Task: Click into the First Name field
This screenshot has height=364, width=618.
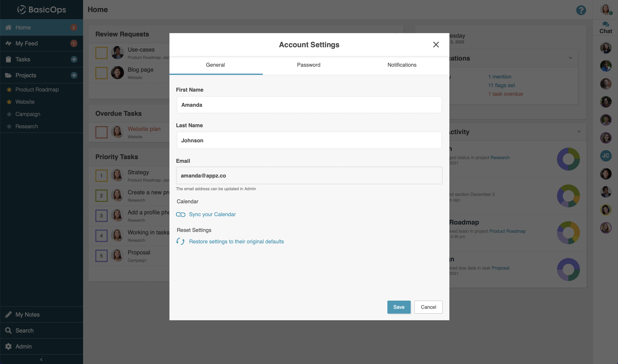Action: pos(309,105)
